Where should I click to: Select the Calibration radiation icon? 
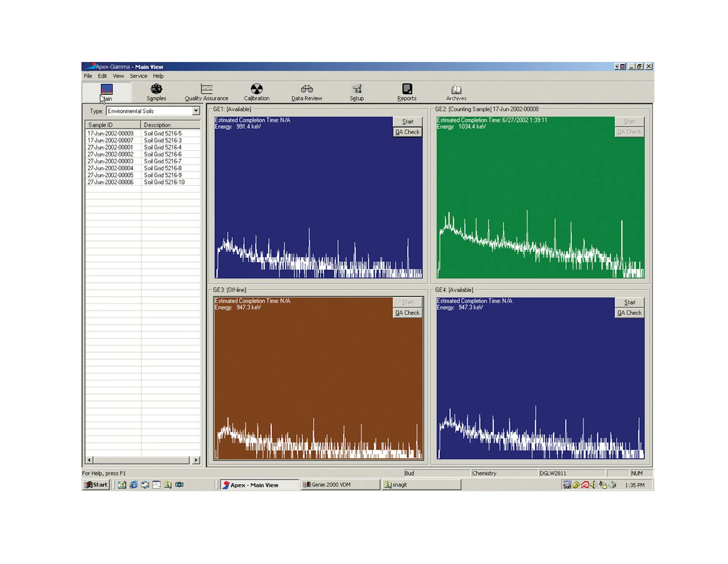[256, 92]
